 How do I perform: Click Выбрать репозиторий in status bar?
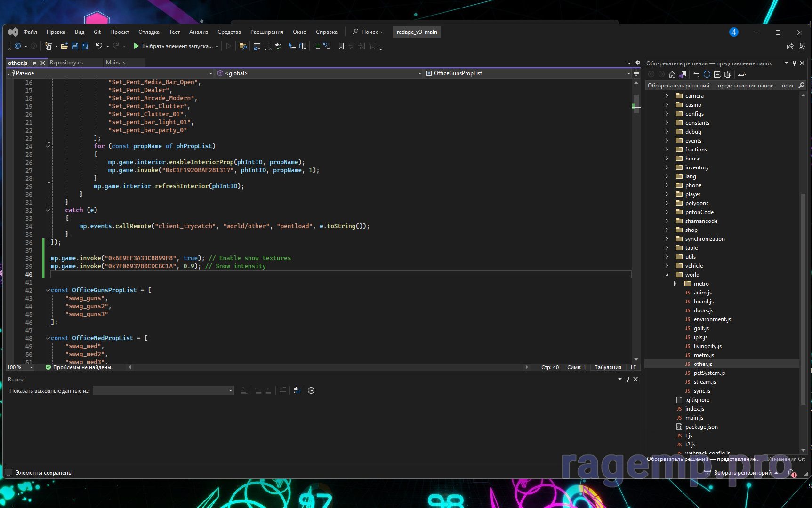tap(742, 473)
